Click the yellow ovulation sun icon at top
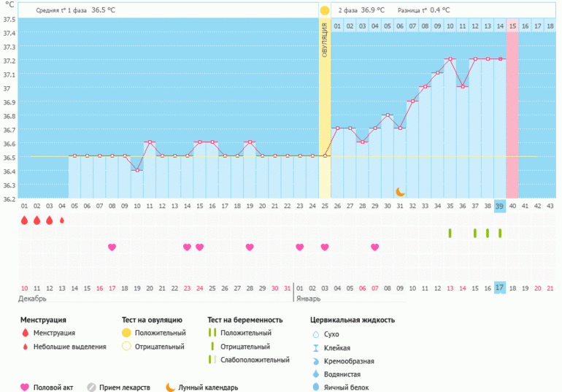 click(x=325, y=11)
